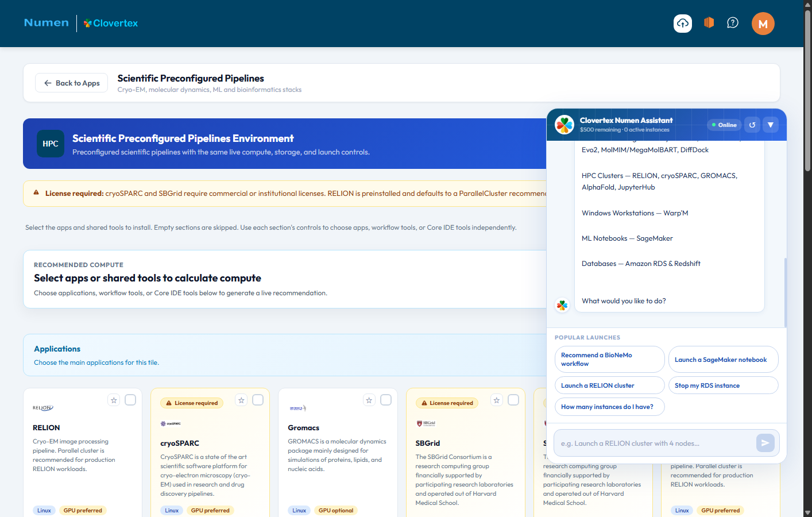Screen dimensions: 812x517
Task: Click cryoSPARC card GPU preferred tag
Action: 210,510
